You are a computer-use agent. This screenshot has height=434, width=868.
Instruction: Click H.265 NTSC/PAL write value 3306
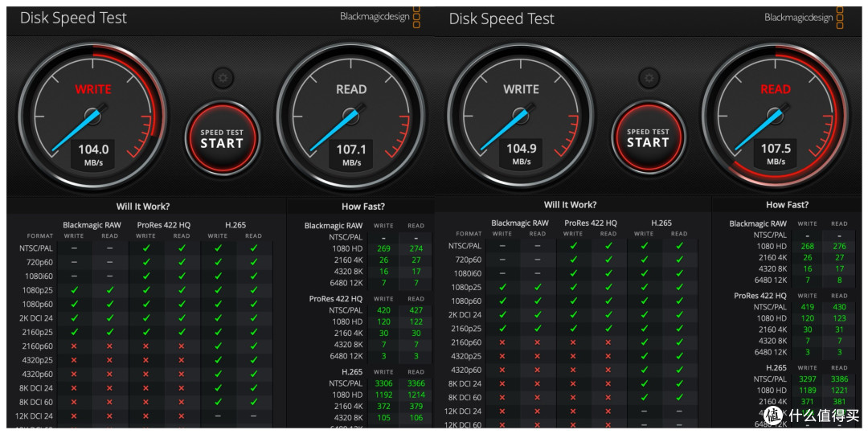[383, 383]
